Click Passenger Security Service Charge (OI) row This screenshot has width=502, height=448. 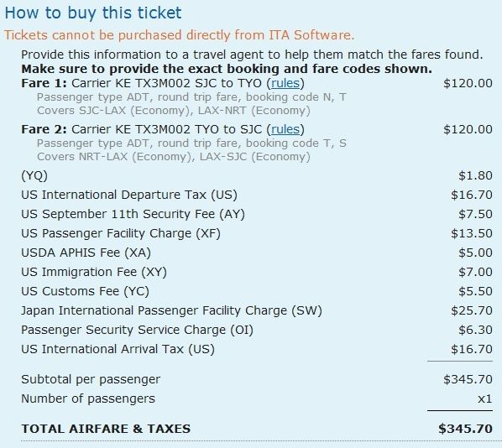pos(257,330)
